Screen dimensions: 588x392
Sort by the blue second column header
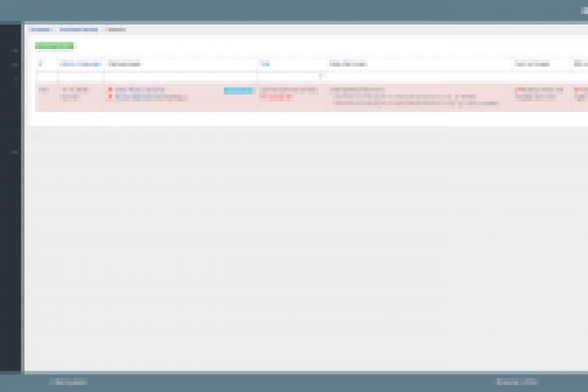(x=81, y=65)
